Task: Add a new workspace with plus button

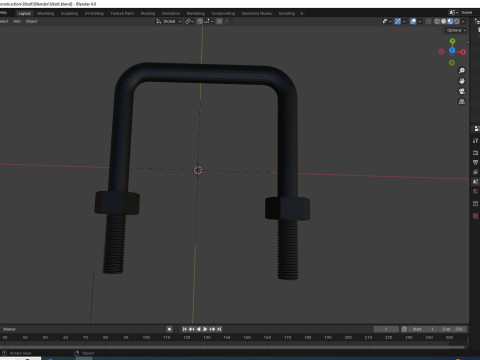Action: coord(302,13)
